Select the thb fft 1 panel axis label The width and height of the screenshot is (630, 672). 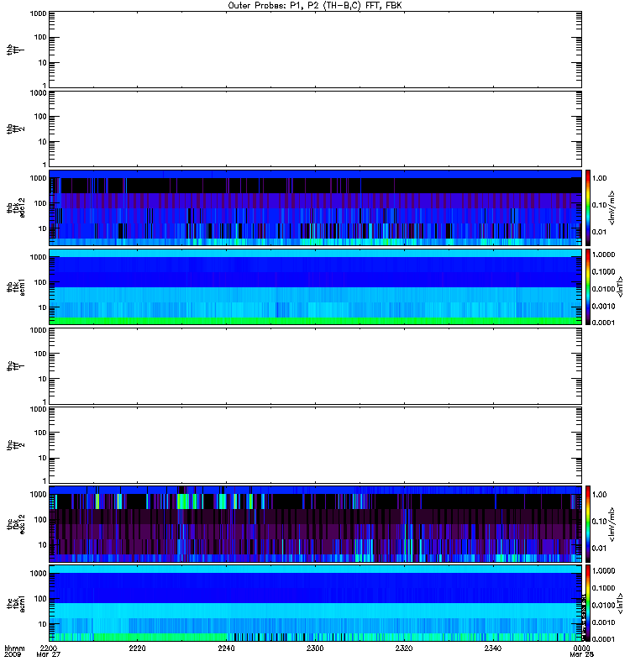[15, 50]
